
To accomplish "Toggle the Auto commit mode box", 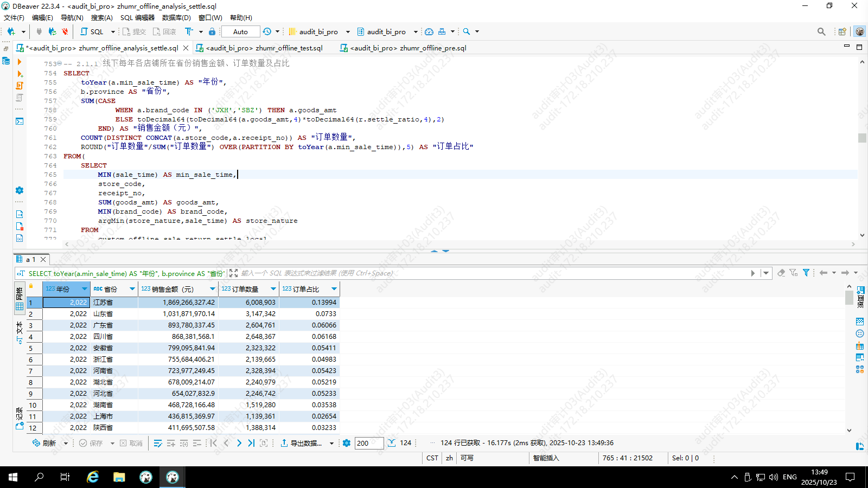I will 240,31.
